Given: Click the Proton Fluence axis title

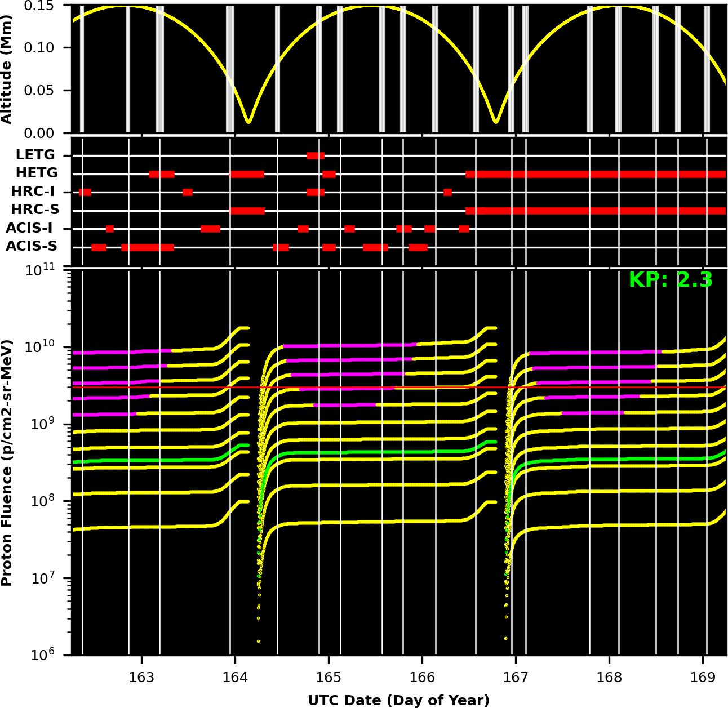Looking at the screenshot, I should (6, 462).
